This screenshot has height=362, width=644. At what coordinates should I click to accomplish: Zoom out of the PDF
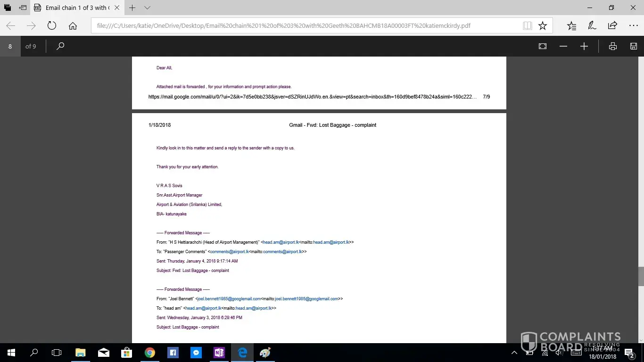pos(563,46)
